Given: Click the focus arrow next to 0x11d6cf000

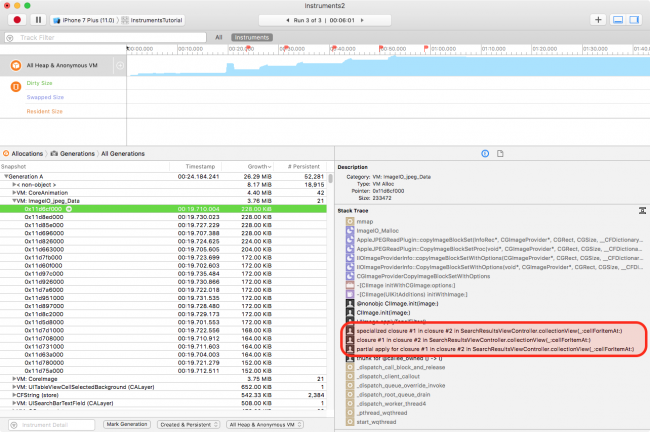Looking at the screenshot, I should [x=67, y=208].
